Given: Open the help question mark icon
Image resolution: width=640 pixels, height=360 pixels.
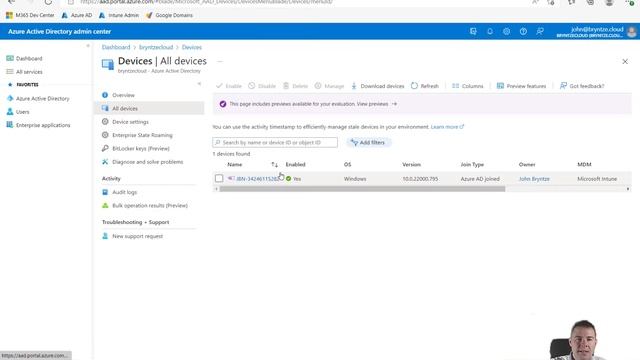Looking at the screenshot, I should point(523,31).
